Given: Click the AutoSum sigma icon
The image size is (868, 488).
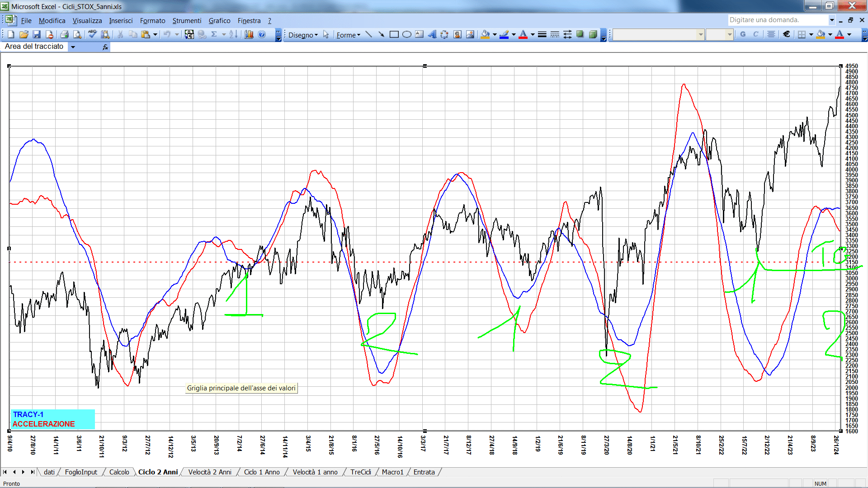Looking at the screenshot, I should pyautogui.click(x=214, y=34).
